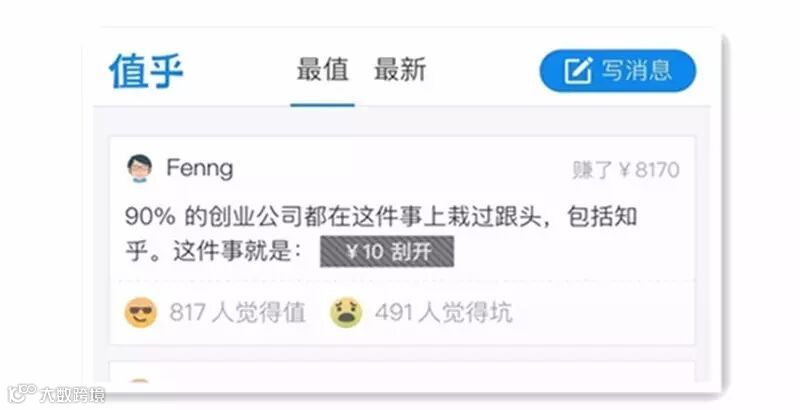The image size is (800, 410).
Task: Click the dizzy face emoji icon
Action: click(346, 312)
